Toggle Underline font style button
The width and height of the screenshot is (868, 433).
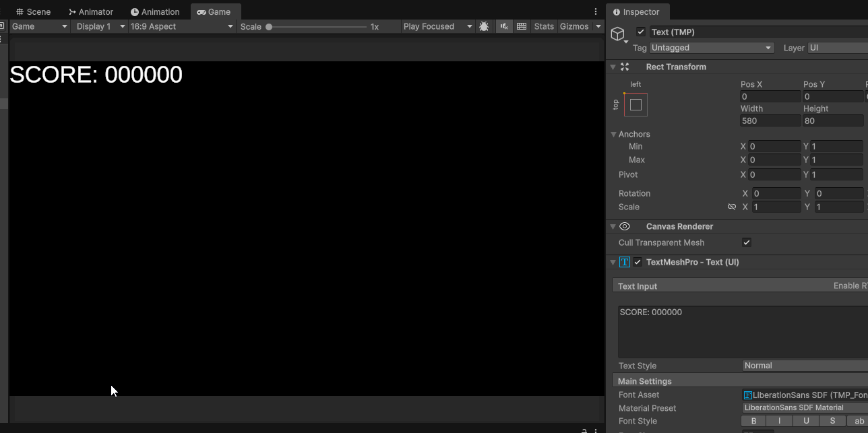coord(806,421)
